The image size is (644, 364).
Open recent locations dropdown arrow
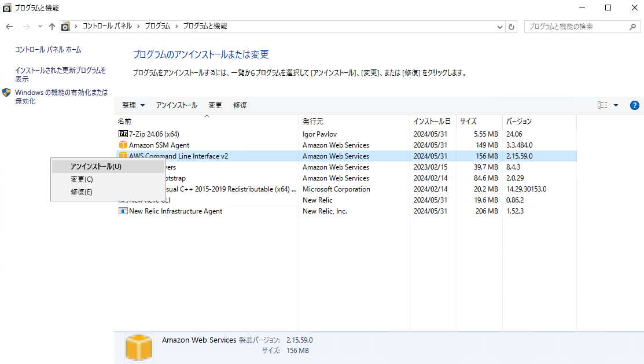point(40,27)
